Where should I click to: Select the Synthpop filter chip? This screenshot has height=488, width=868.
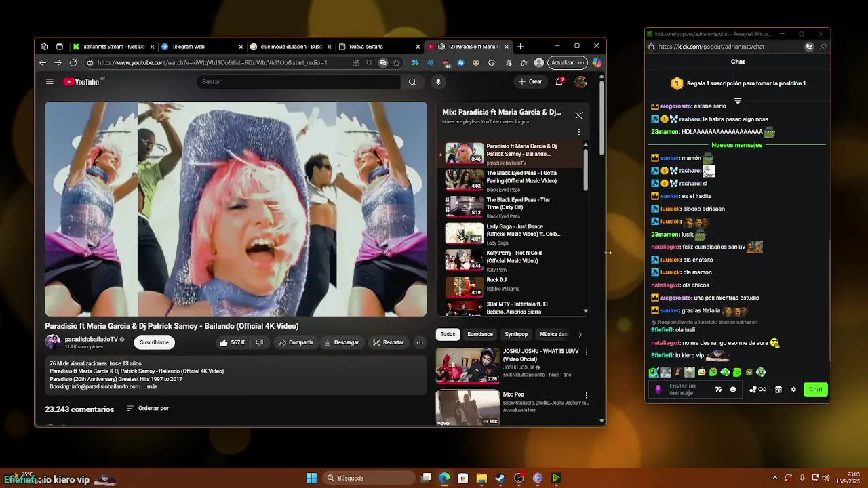point(516,335)
